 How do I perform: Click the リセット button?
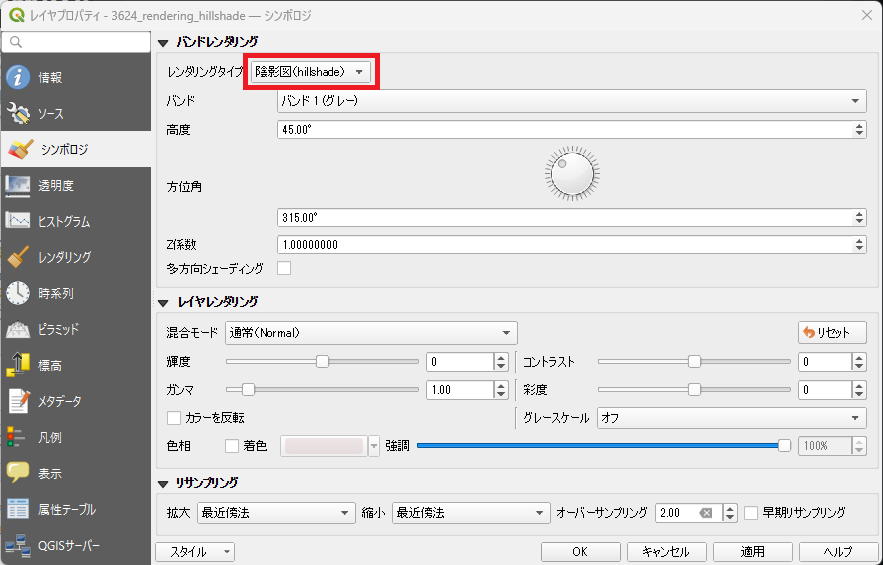[x=832, y=333]
